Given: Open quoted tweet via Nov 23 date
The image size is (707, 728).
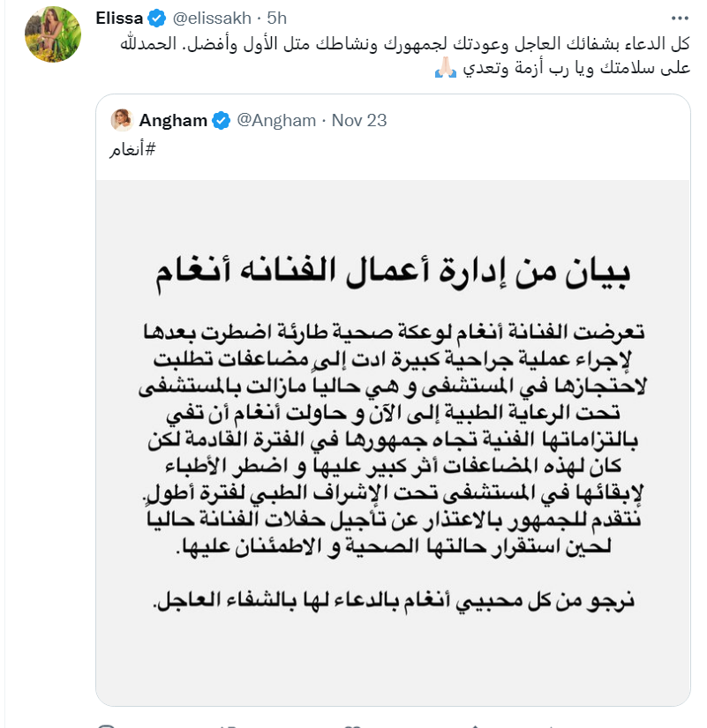Looking at the screenshot, I should (x=359, y=120).
